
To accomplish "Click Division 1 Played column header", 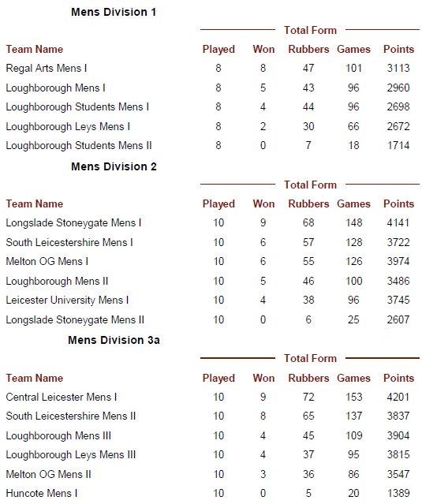I will point(218,49).
